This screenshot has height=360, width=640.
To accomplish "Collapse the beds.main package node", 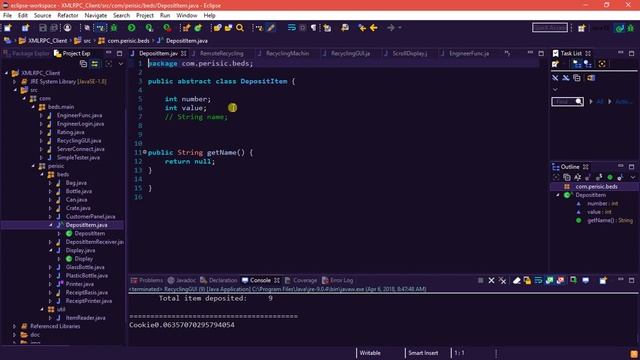I will (x=33, y=107).
